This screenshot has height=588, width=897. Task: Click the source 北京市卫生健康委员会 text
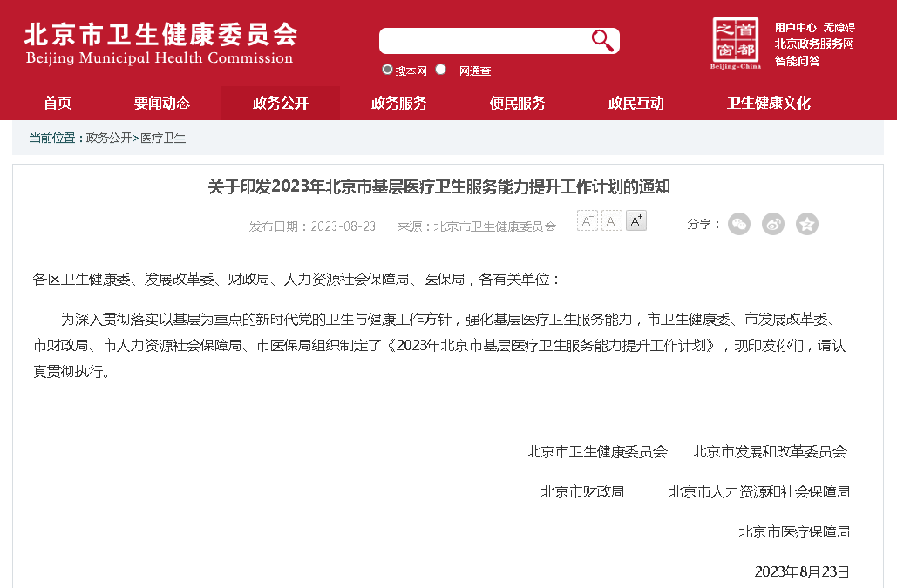tap(495, 226)
